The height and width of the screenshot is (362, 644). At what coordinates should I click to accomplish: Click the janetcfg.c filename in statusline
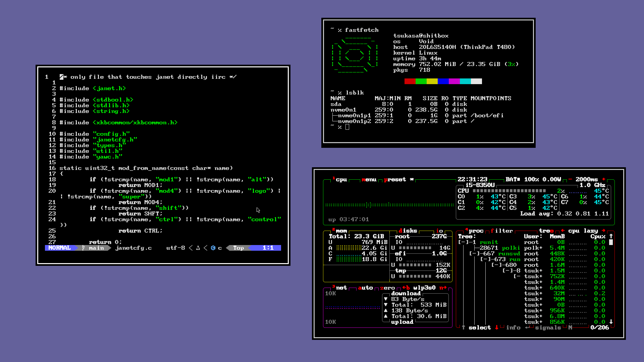pos(133,248)
